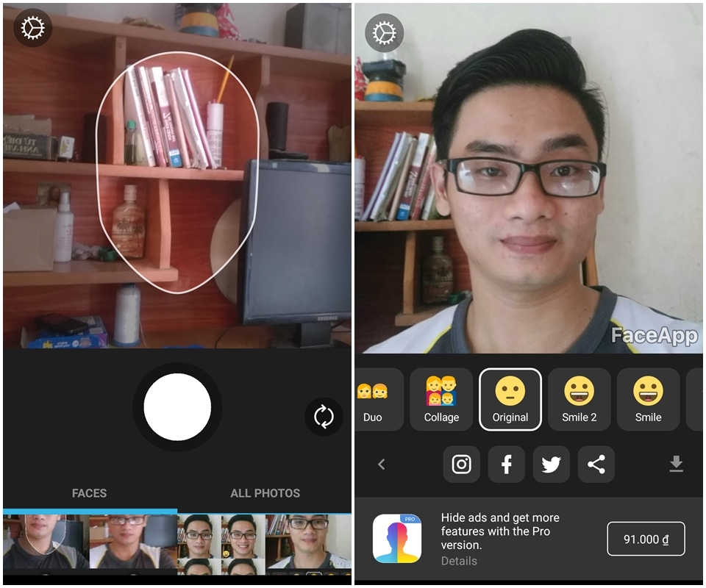Switch to the FACES tab

coord(89,493)
